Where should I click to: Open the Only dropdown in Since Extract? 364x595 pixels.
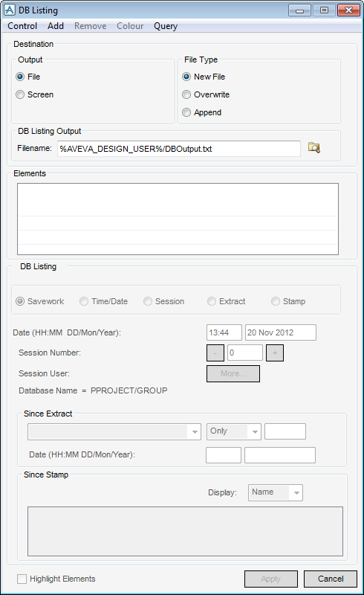point(234,432)
